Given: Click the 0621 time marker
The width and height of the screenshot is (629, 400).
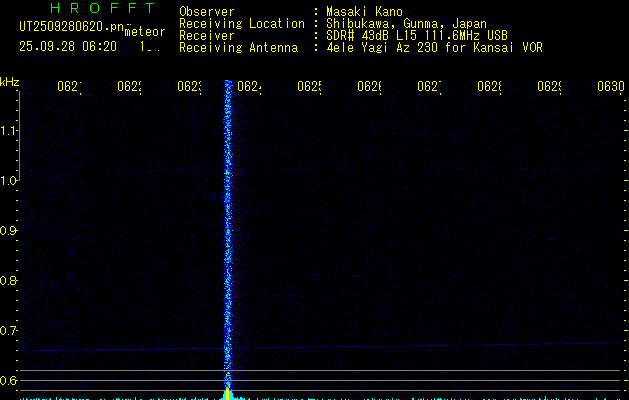Looking at the screenshot, I should (69, 87).
